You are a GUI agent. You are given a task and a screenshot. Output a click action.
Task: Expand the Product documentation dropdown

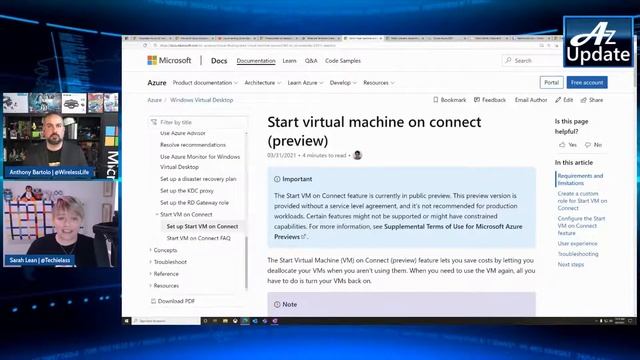pyautogui.click(x=205, y=83)
